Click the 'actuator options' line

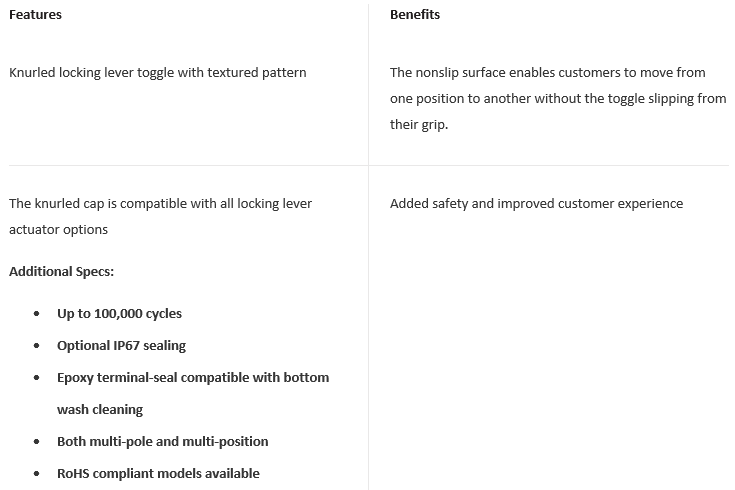coord(58,229)
